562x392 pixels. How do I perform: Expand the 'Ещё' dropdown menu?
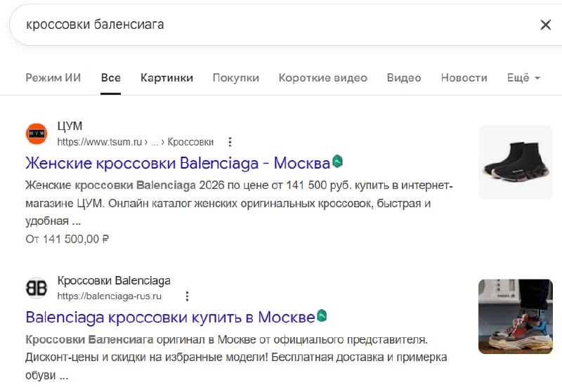pyautogui.click(x=523, y=78)
